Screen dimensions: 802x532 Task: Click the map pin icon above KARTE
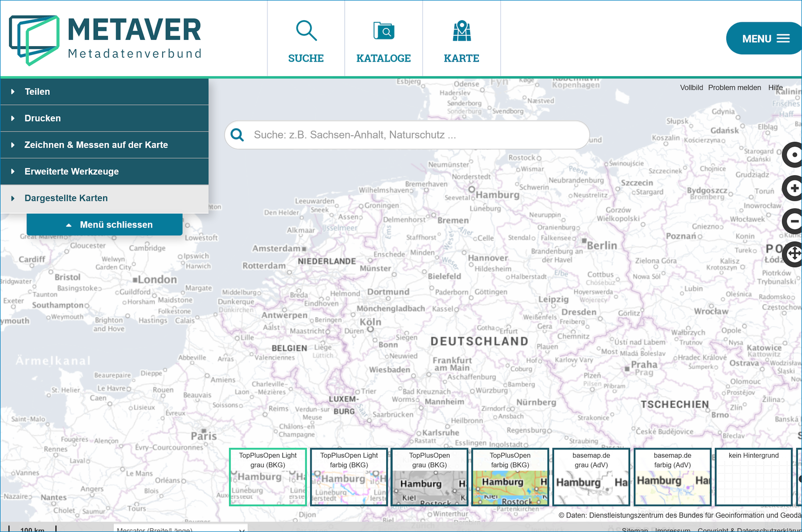[461, 31]
